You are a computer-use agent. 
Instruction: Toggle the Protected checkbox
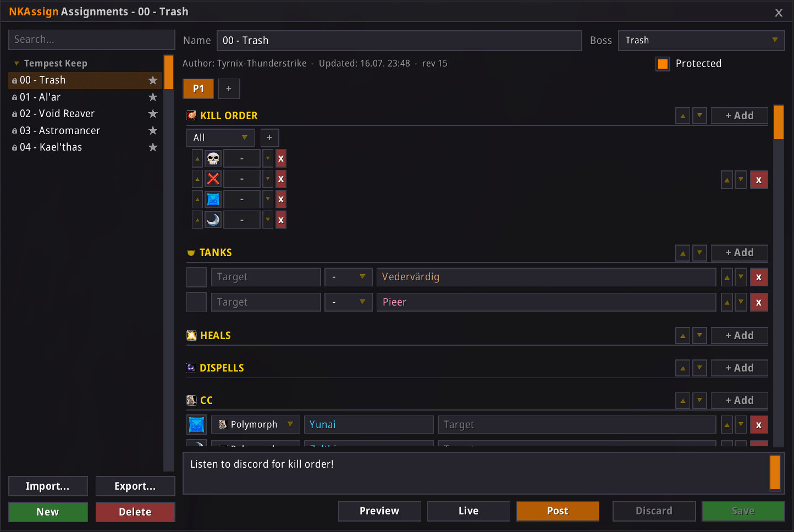[x=663, y=64]
